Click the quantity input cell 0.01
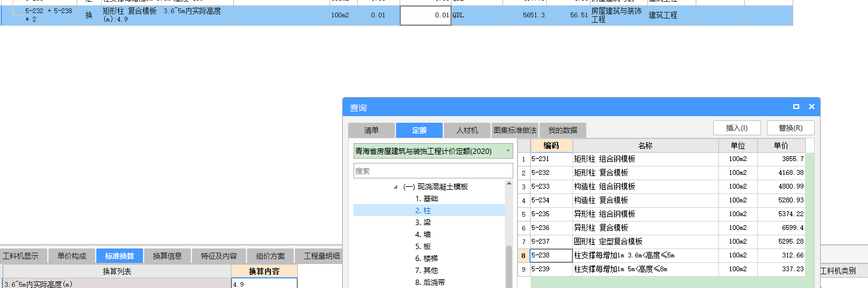 point(425,16)
